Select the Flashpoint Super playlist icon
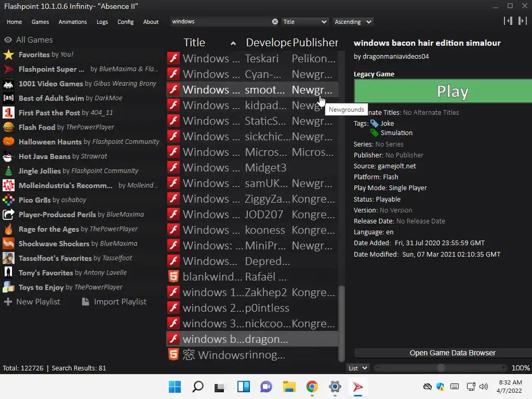 tap(8, 69)
